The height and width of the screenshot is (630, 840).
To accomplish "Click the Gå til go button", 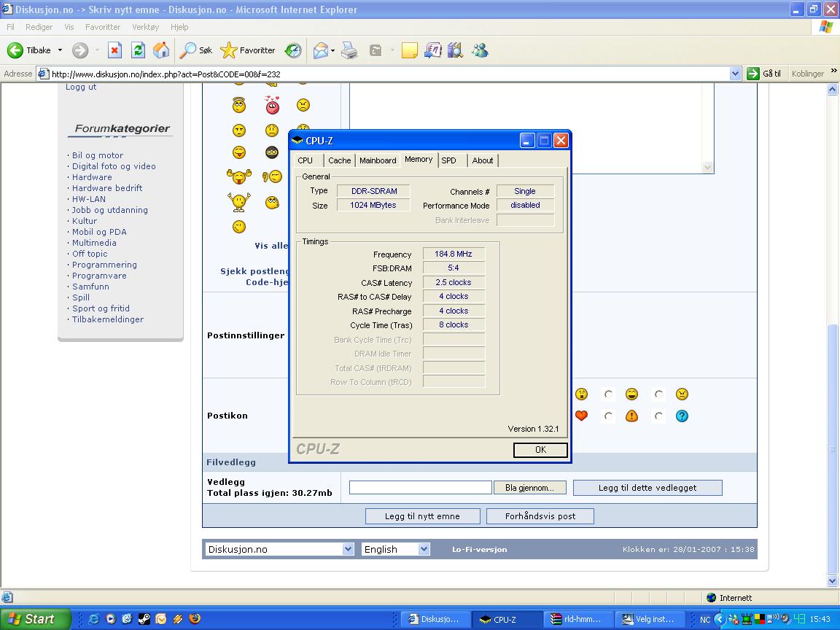I will point(764,74).
